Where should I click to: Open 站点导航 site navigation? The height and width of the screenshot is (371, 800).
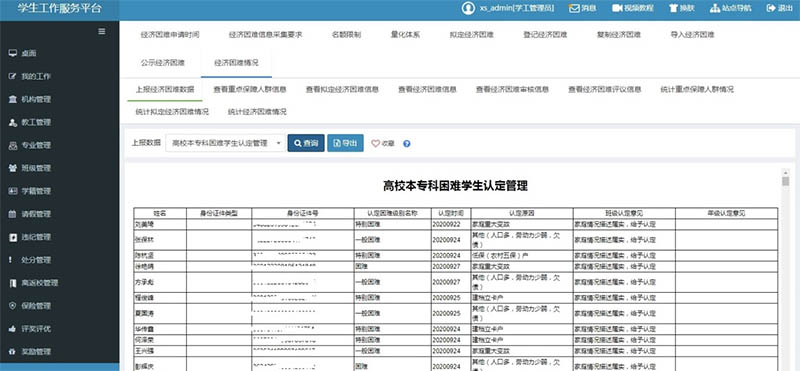pyautogui.click(x=730, y=9)
